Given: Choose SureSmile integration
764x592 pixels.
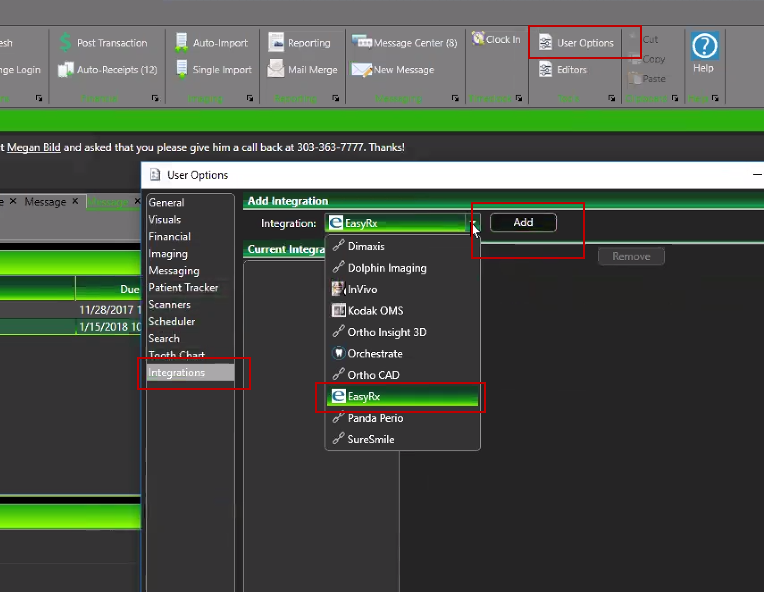Looking at the screenshot, I should point(402,439).
